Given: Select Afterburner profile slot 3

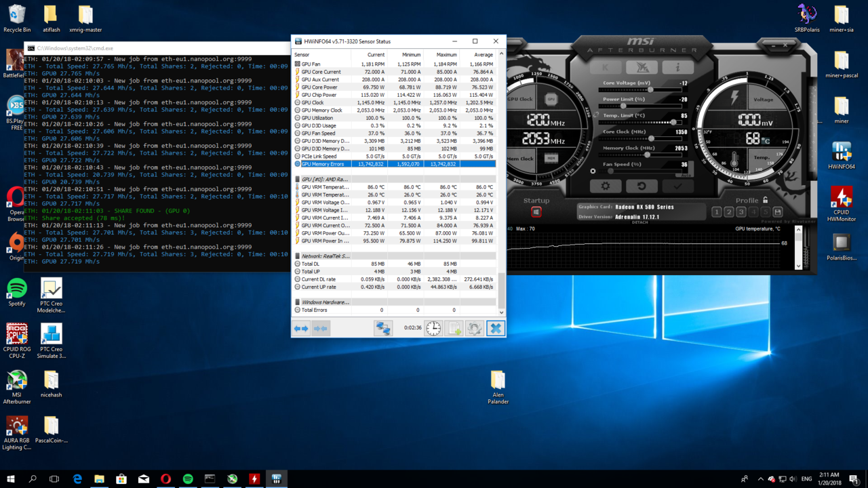Looking at the screenshot, I should point(741,212).
